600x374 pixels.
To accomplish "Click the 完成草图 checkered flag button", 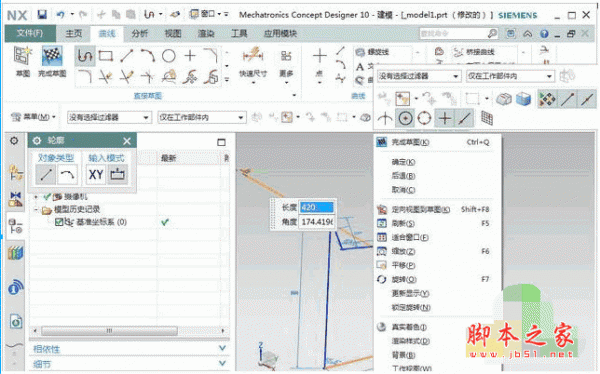I will coord(52,61).
